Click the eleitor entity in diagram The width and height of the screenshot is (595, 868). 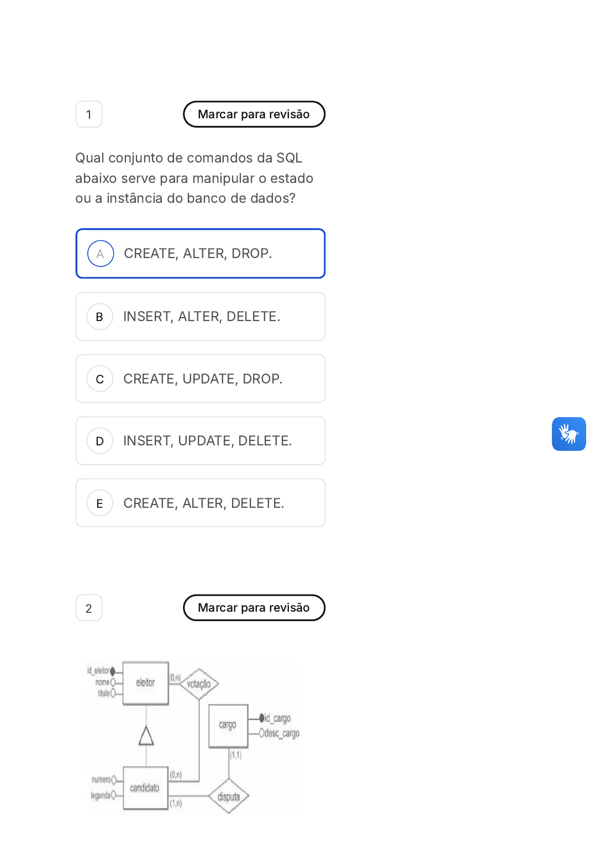pyautogui.click(x=145, y=683)
